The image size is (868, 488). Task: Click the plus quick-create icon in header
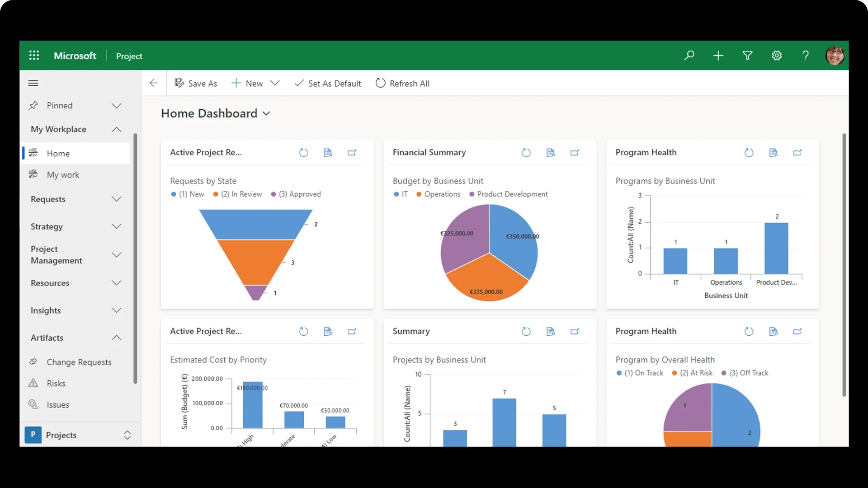(718, 56)
